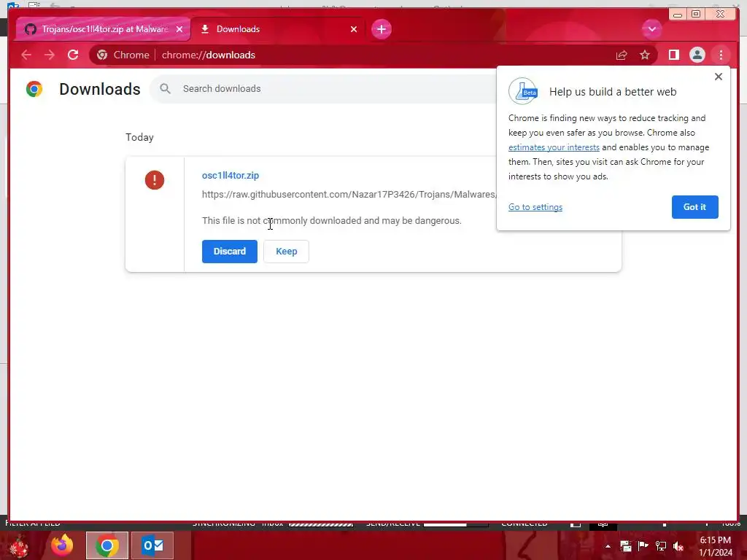This screenshot has width=747, height=560.
Task: Click the raw.githubusercontent.com source URL
Action: (x=349, y=194)
